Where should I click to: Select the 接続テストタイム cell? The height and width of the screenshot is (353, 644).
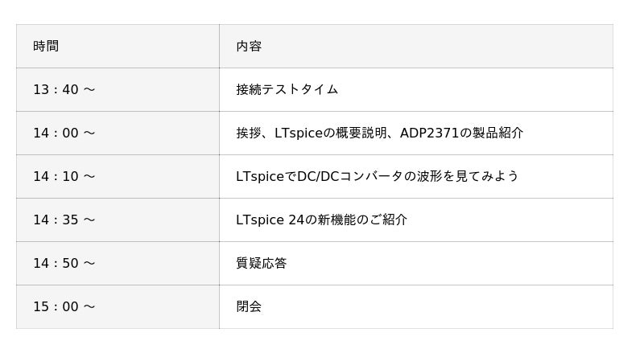(287, 89)
